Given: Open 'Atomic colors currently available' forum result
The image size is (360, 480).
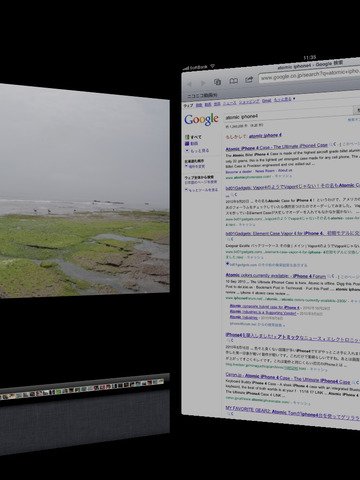Looking at the screenshot, I should click(275, 276).
